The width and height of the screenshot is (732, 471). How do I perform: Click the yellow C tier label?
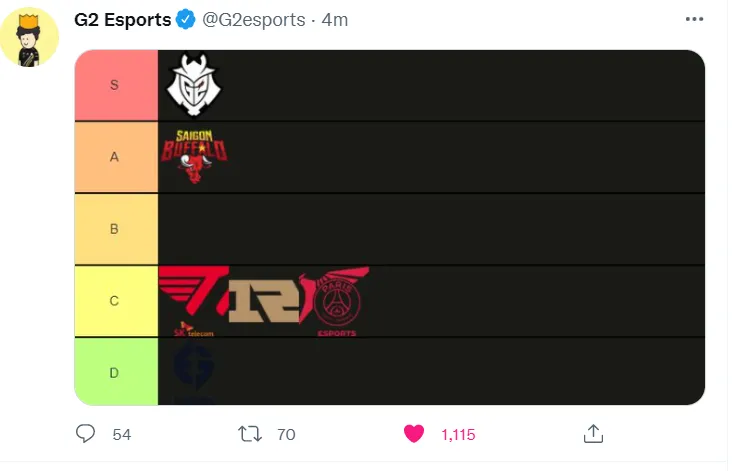click(115, 301)
